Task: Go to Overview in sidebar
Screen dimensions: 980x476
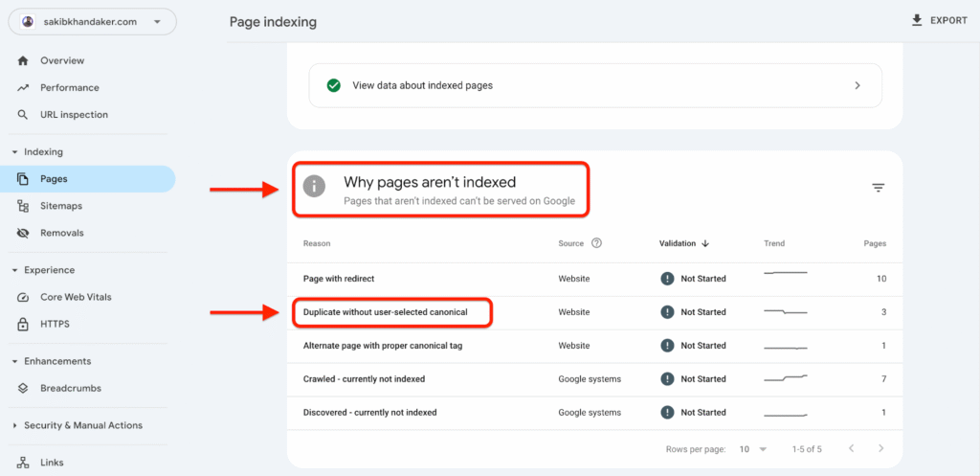Action: 61,61
